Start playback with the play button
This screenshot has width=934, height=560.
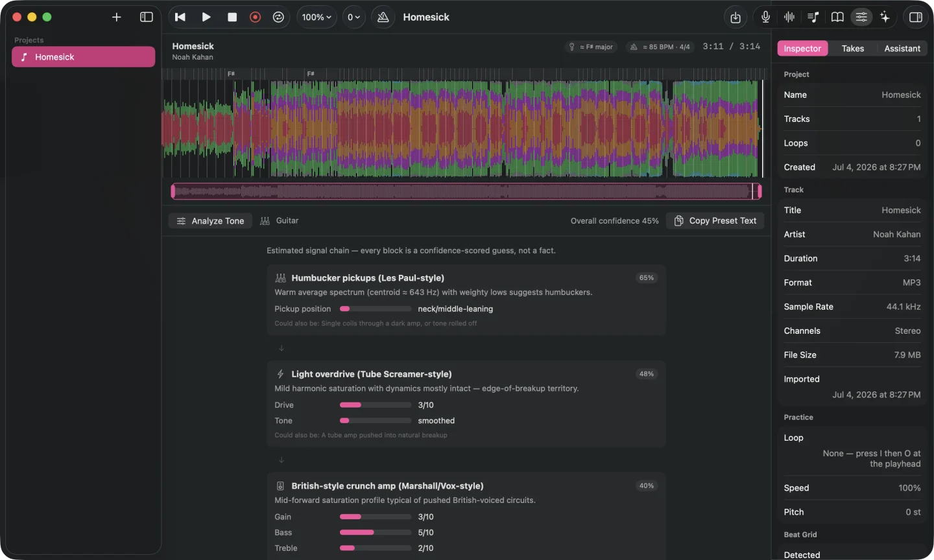click(x=206, y=17)
